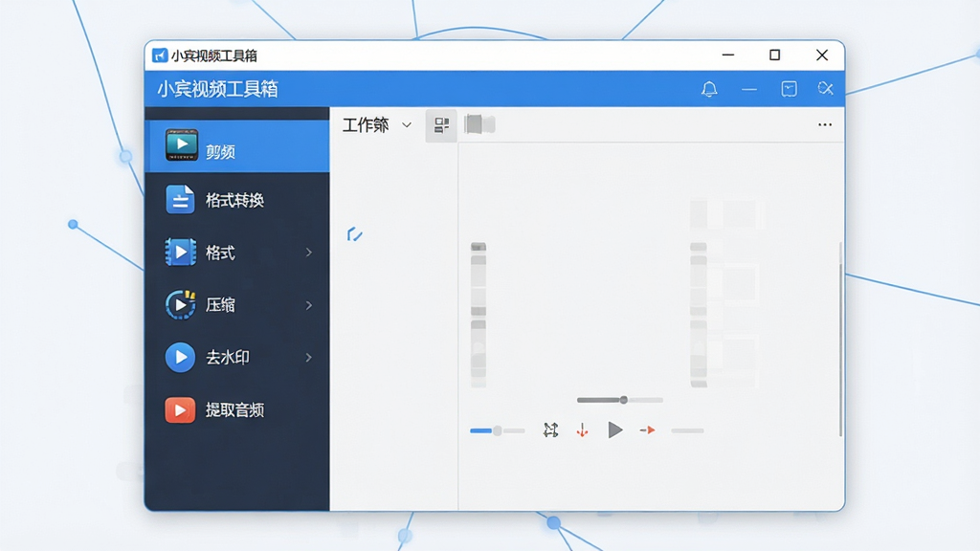Switch to the grid layout view icon

coord(441,125)
